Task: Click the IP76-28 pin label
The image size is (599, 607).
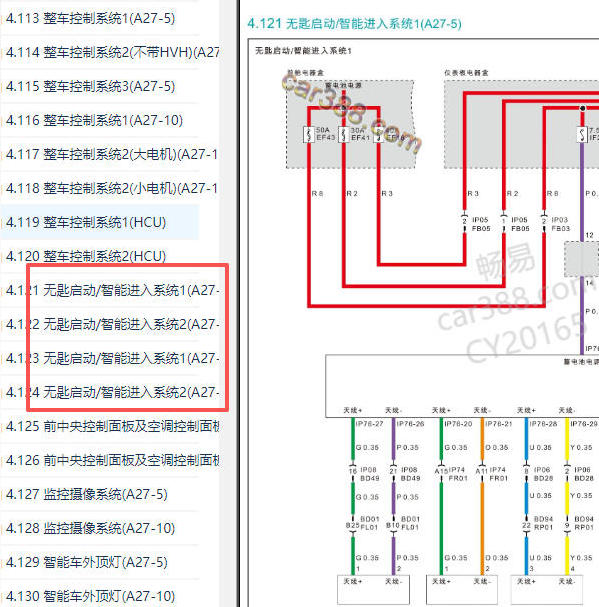Action: 543,424
